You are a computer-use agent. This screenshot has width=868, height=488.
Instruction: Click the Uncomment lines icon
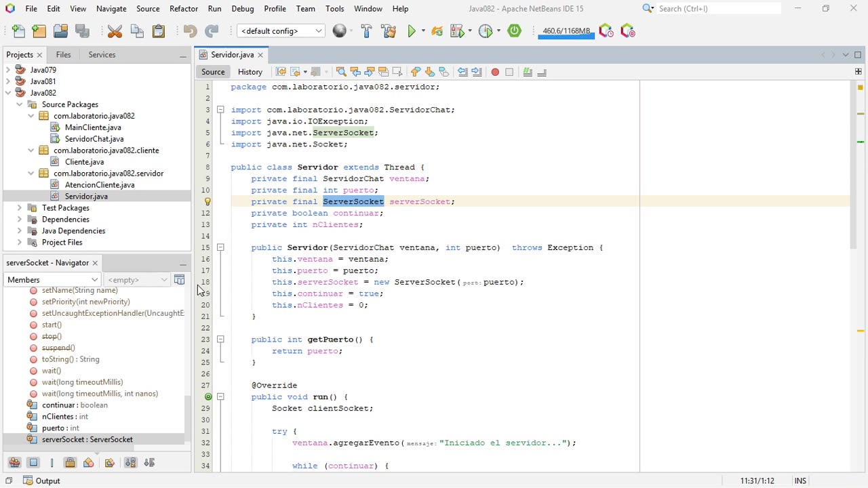(x=542, y=72)
